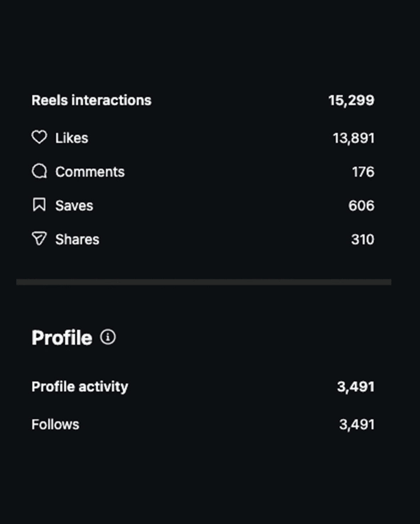420x524 pixels.
Task: Click the Profile section heading
Action: (x=62, y=338)
